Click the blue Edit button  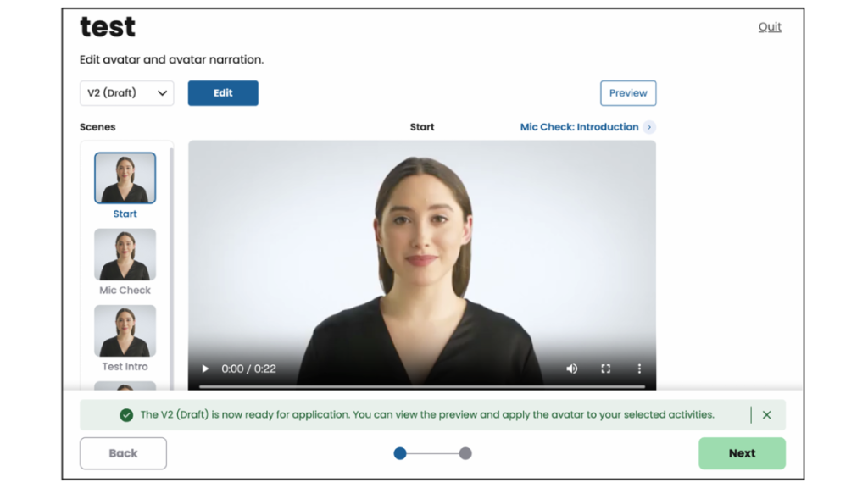223,93
